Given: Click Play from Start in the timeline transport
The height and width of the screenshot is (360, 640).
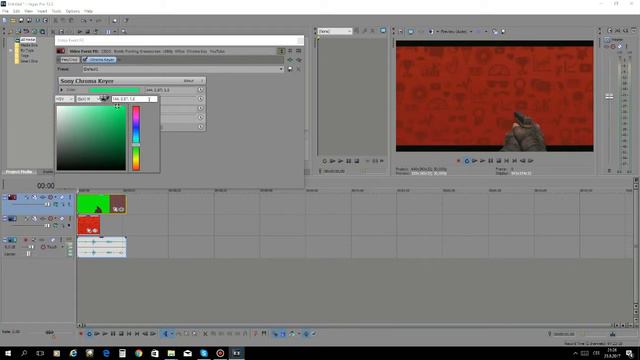Looking at the screenshot, I should pyautogui.click(x=97, y=333).
